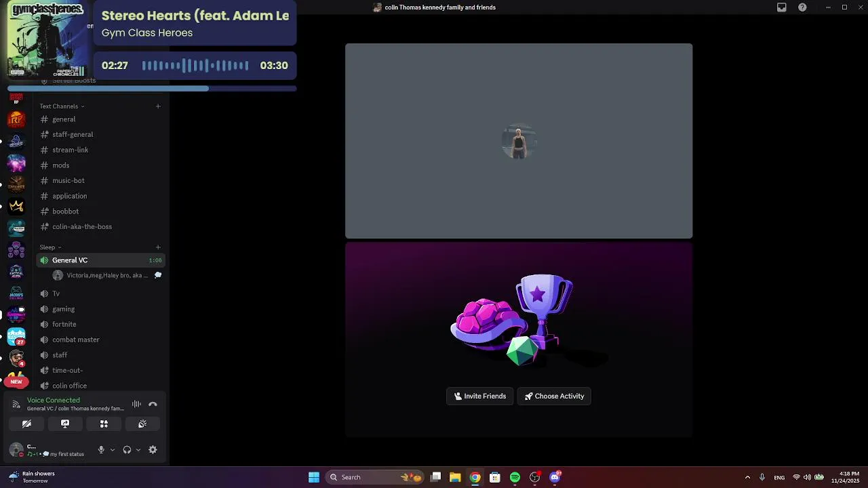Open connection quality signal icon
868x488 pixels.
click(16, 404)
